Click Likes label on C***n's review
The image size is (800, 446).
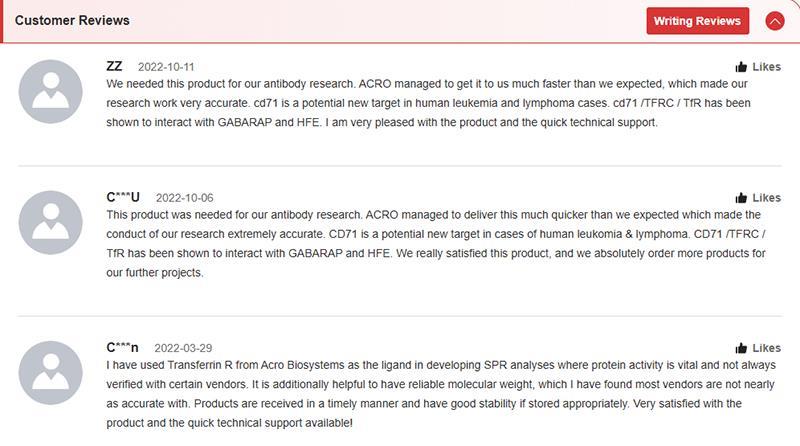coord(766,348)
